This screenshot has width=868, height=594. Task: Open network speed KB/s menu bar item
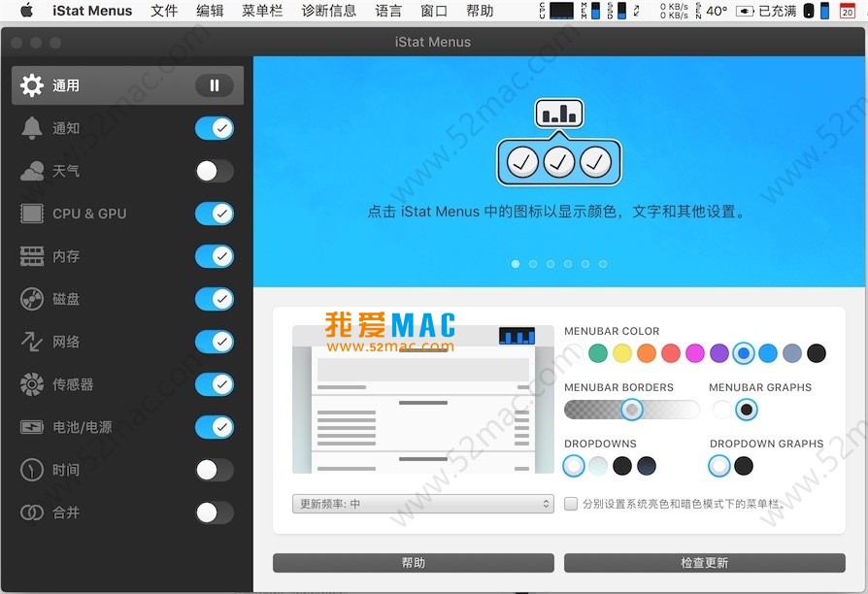click(x=674, y=11)
